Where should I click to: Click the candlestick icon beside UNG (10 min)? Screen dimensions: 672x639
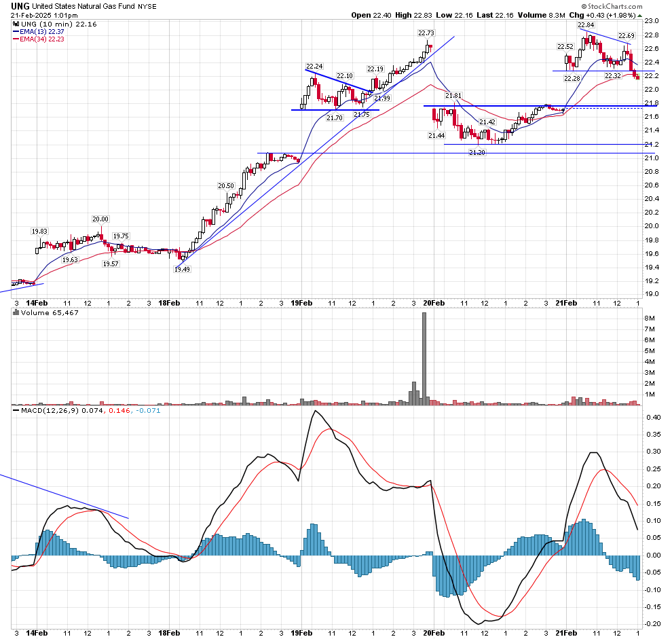[x=16, y=24]
